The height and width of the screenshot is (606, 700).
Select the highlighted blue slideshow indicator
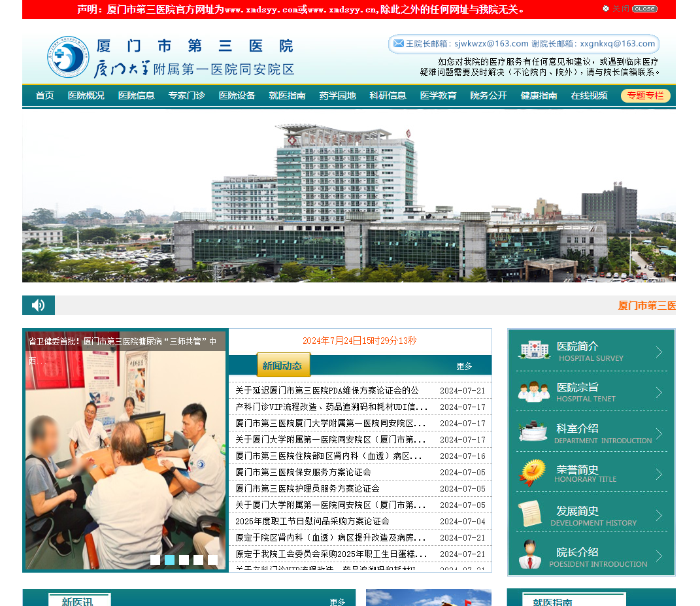[x=170, y=560]
